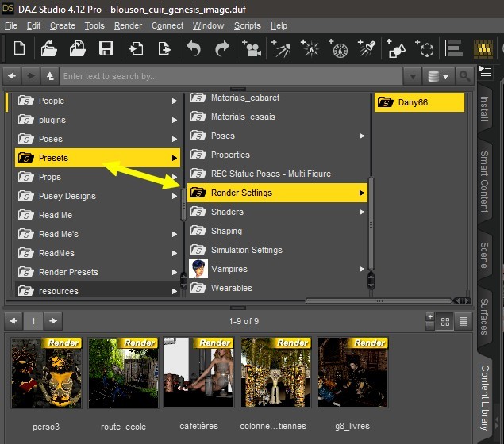Switch to Smart Content tab
Viewport: 504px width, 444px height.
point(484,182)
